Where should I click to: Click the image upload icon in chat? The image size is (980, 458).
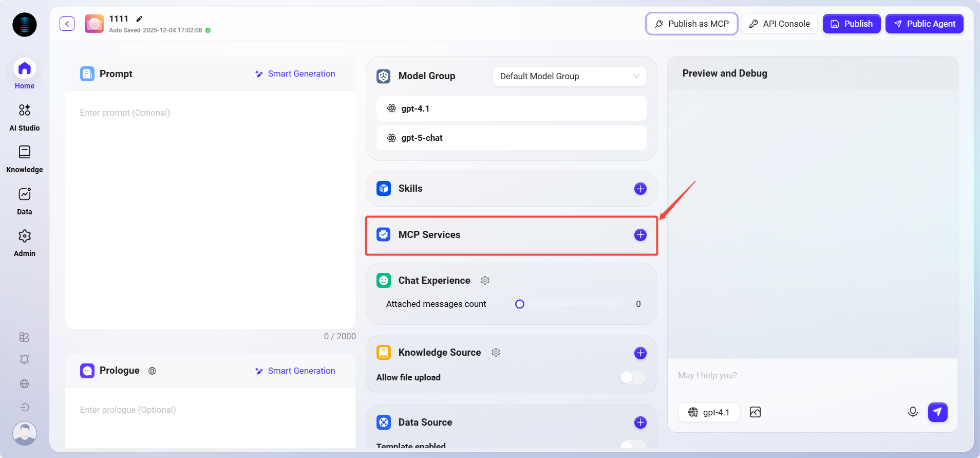tap(755, 412)
